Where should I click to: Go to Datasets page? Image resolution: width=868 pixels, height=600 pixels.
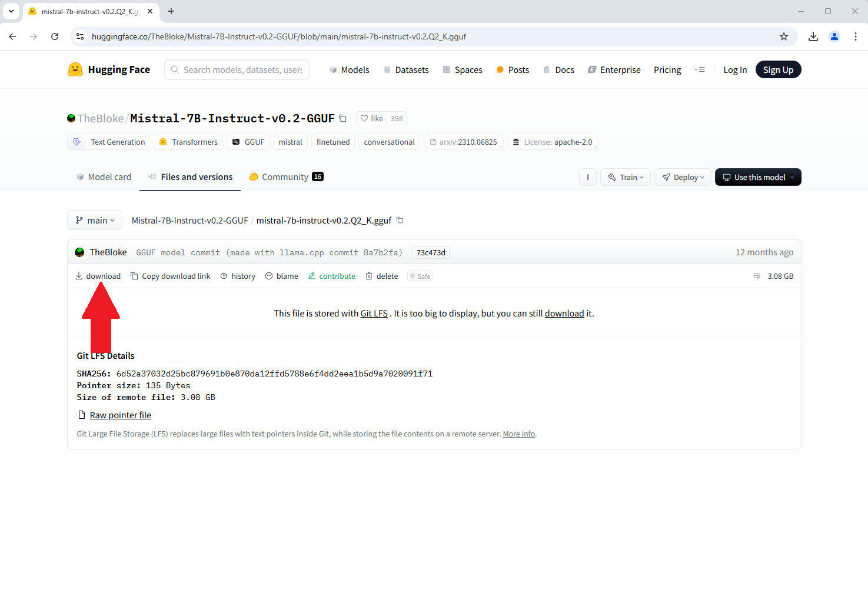click(406, 69)
